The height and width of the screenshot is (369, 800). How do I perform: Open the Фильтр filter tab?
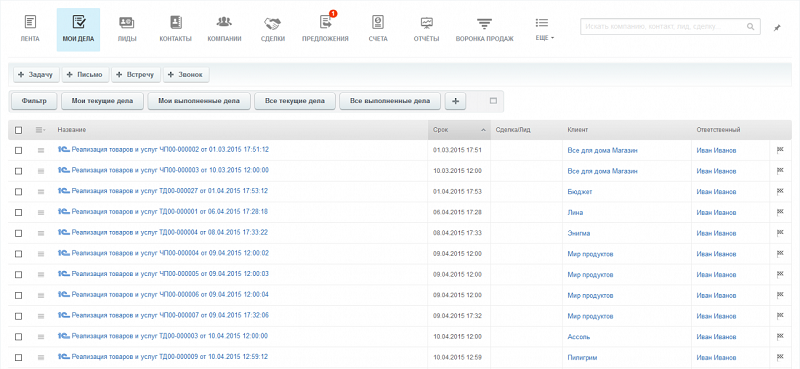(x=34, y=101)
